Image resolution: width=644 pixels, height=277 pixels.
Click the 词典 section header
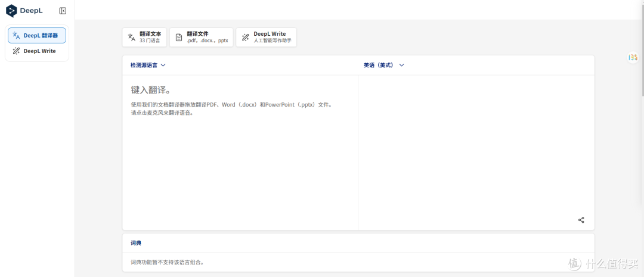click(136, 243)
